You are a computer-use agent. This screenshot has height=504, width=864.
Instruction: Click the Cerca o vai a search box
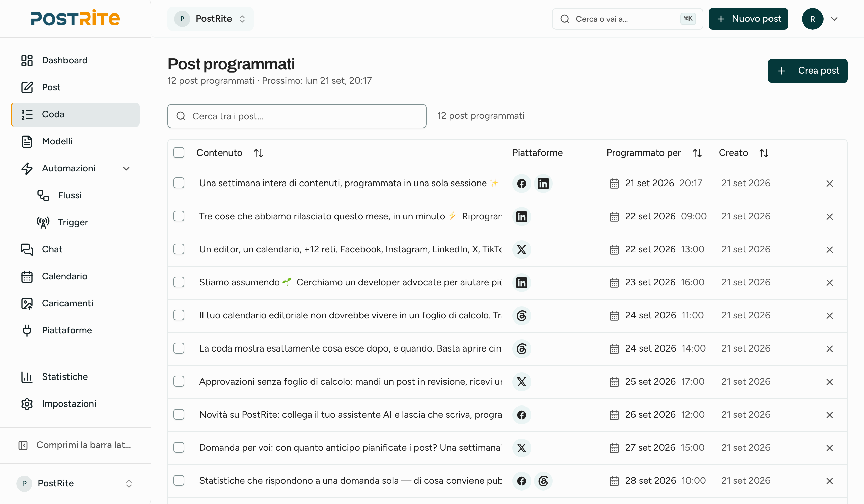[x=627, y=19]
